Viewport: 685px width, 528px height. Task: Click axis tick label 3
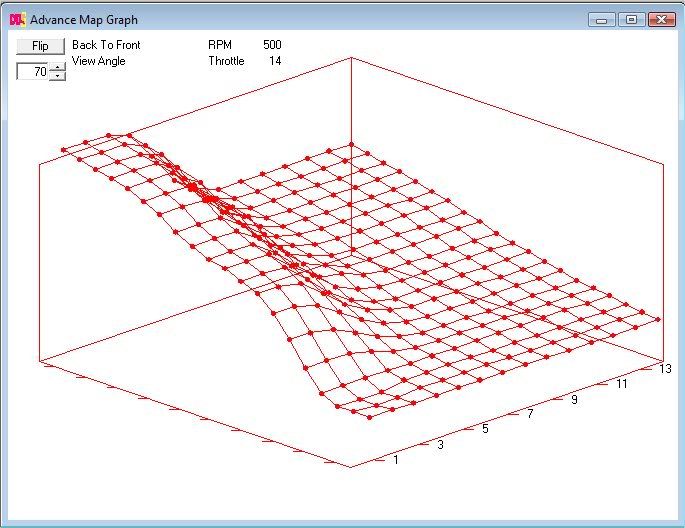tap(440, 445)
